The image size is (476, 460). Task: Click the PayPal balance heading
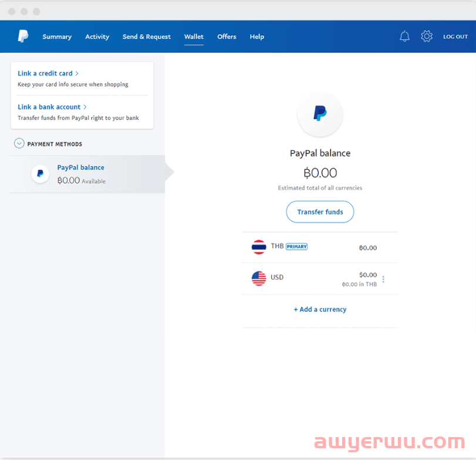click(x=320, y=153)
